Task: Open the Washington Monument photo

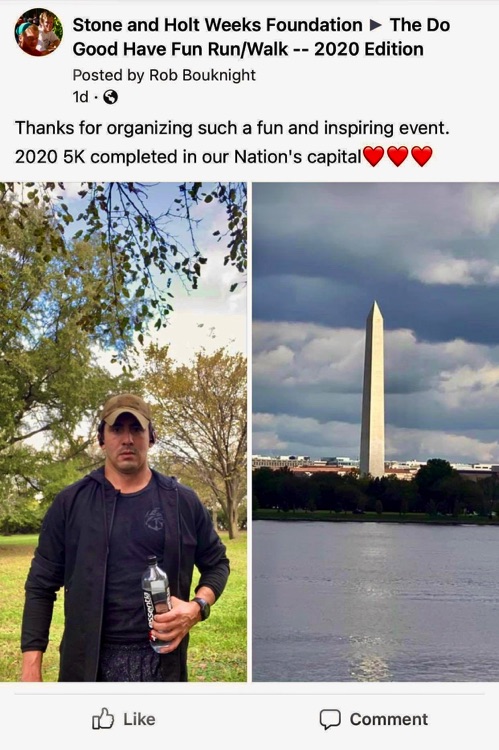Action: 376,431
